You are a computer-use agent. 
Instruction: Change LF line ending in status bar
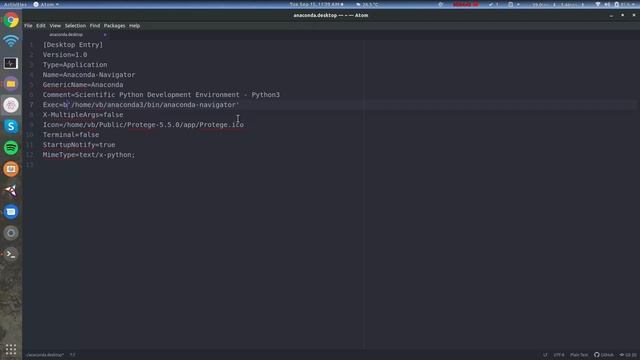pos(545,355)
